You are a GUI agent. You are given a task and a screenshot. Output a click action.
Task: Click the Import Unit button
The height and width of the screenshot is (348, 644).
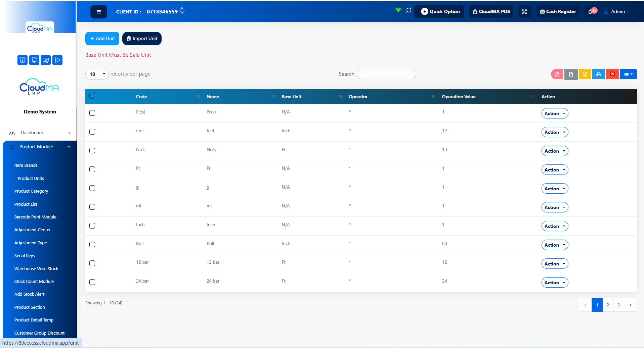point(142,39)
